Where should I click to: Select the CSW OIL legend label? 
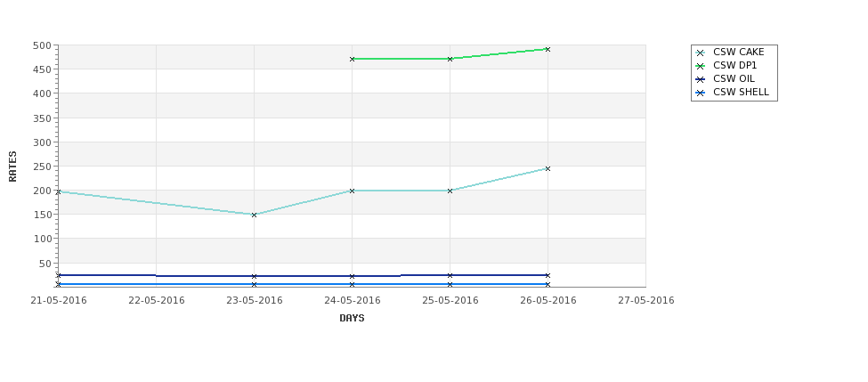tap(734, 78)
